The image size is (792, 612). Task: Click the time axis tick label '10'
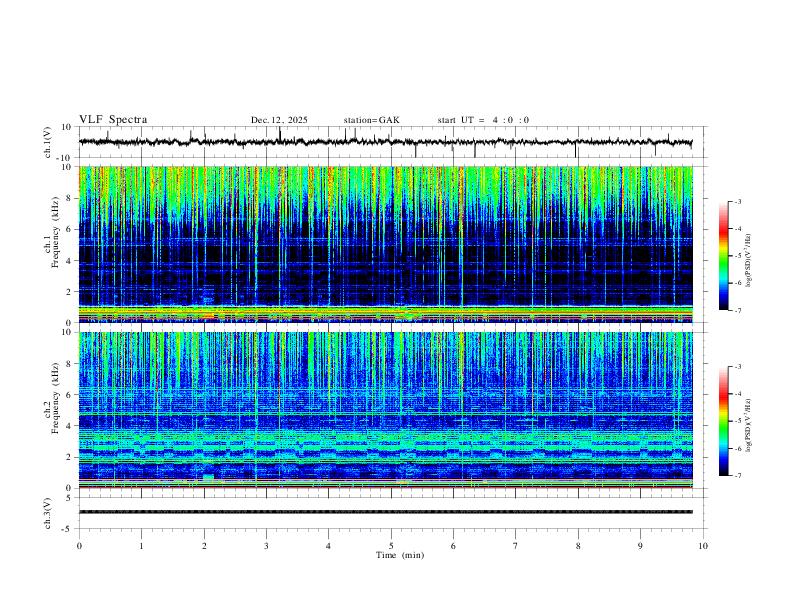pyautogui.click(x=703, y=546)
